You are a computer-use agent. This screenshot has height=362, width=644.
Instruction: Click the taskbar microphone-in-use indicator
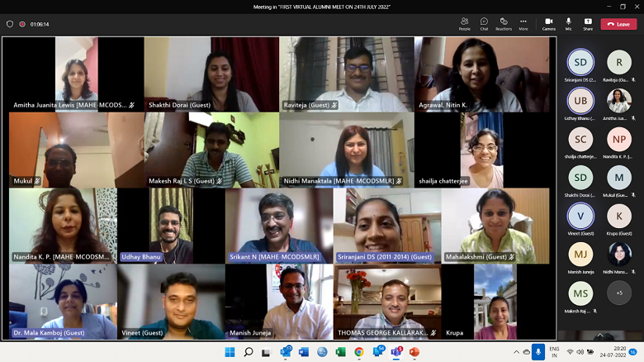[538, 352]
